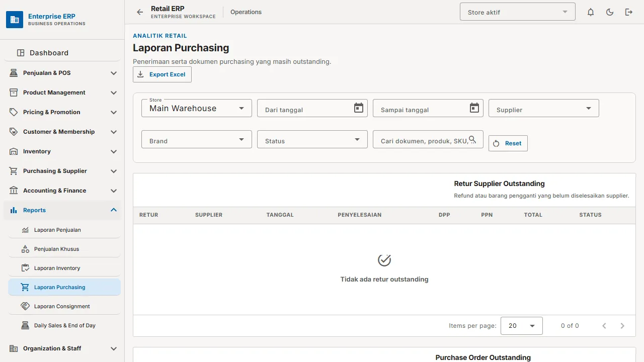
Task: Click the TANGGAL column header
Action: (280, 215)
